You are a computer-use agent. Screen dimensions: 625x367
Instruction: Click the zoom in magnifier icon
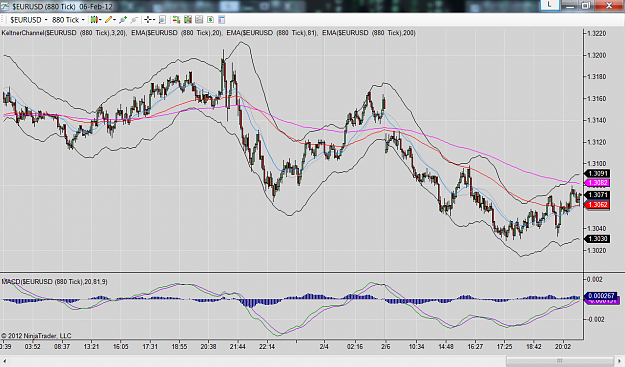click(x=123, y=20)
